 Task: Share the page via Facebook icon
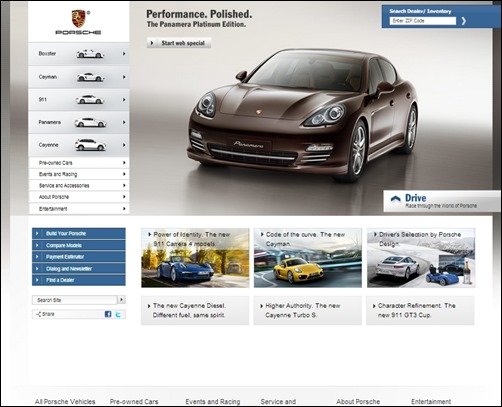[108, 314]
